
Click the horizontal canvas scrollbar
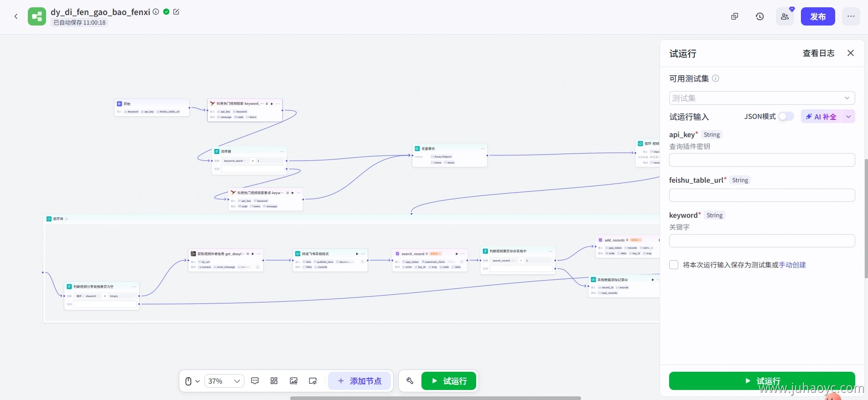point(436,398)
